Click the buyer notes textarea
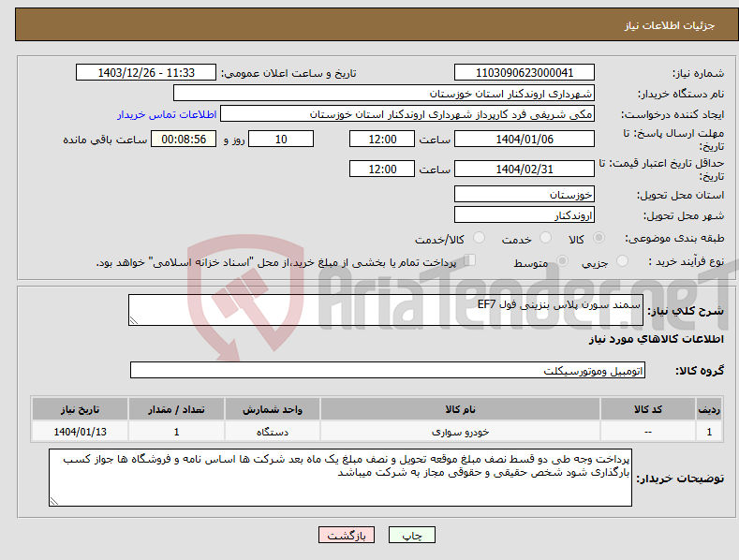Image resolution: width=739 pixels, height=560 pixels. (x=340, y=478)
